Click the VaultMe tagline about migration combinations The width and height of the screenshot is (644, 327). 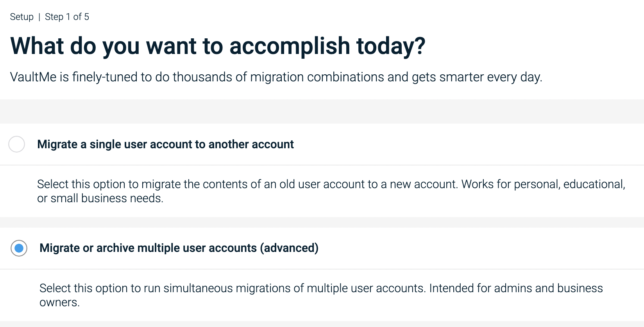tap(276, 77)
